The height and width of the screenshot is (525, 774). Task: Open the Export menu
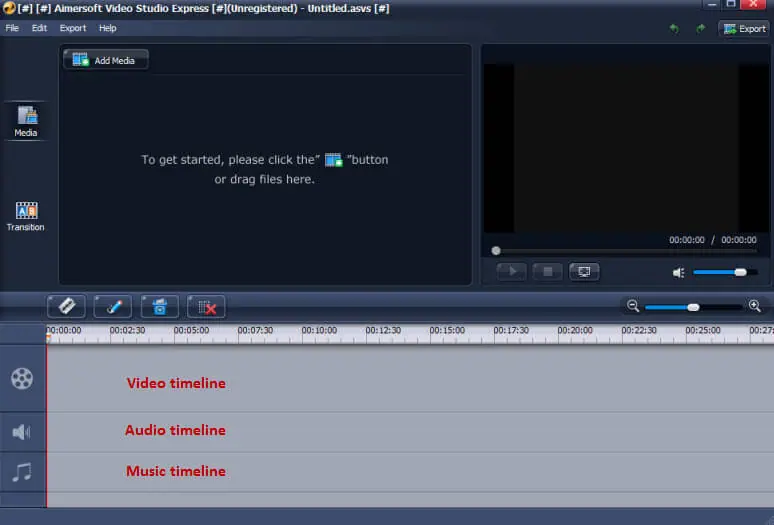pos(73,28)
